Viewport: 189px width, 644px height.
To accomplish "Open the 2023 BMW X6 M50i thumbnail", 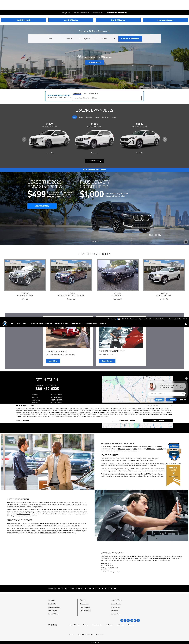I will click(x=71, y=275).
